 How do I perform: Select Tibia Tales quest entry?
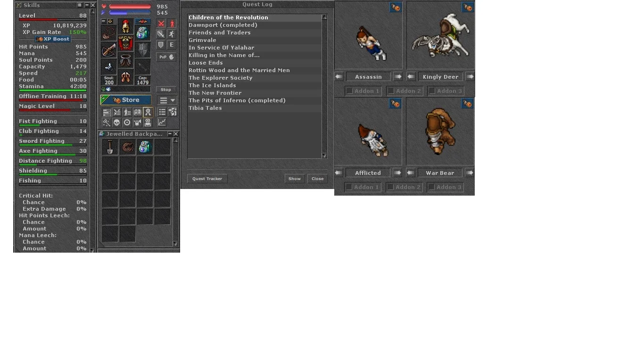pos(255,108)
